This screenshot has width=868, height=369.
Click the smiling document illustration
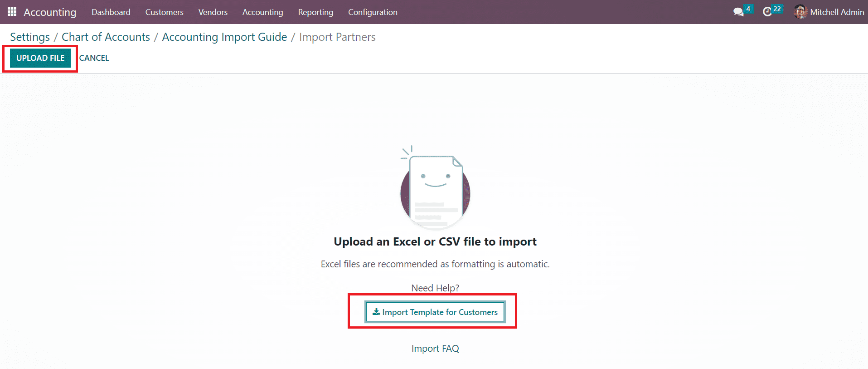tap(435, 188)
